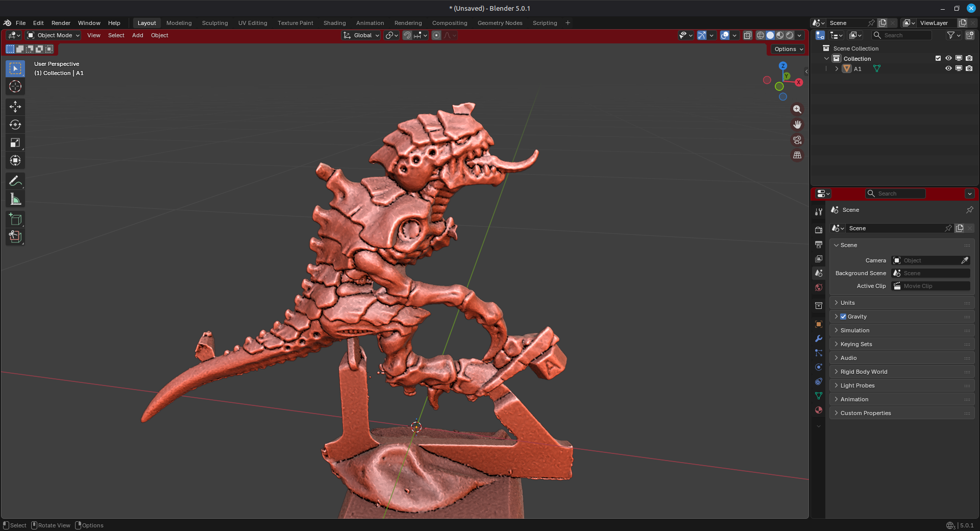Image resolution: width=980 pixels, height=531 pixels.
Task: Expand the Units panel
Action: click(847, 303)
